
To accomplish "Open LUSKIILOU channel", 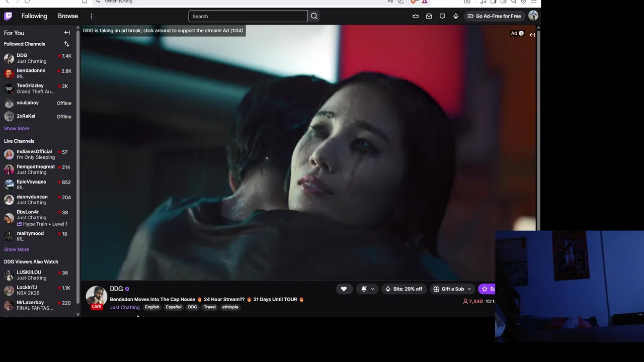I will [38, 275].
